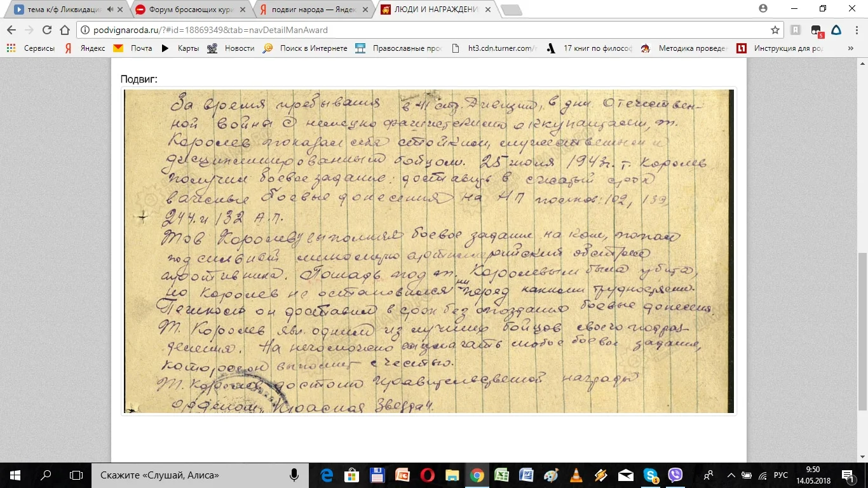Open the Windows Start menu
The height and width of the screenshot is (488, 868).
pos(15,475)
